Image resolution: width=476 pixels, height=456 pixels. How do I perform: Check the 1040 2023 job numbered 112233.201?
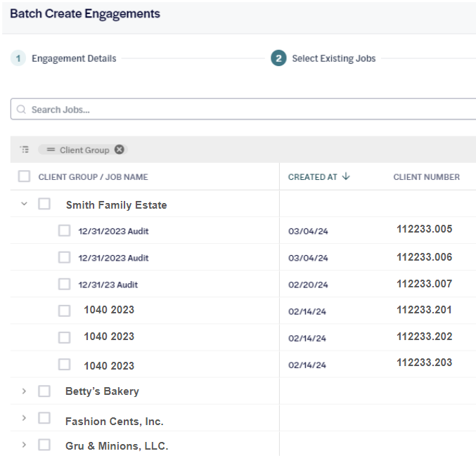click(65, 311)
